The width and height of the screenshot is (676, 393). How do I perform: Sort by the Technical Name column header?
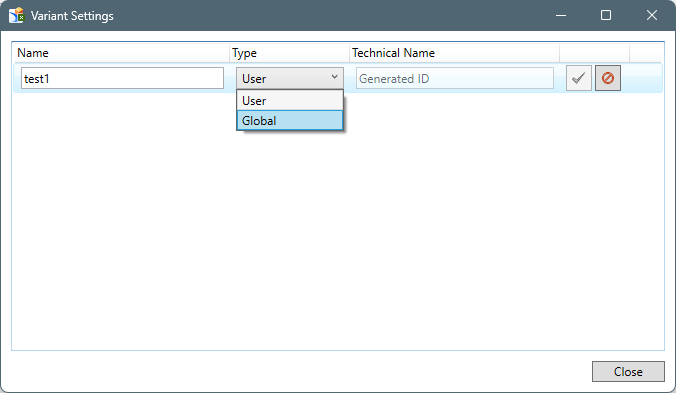pos(454,53)
